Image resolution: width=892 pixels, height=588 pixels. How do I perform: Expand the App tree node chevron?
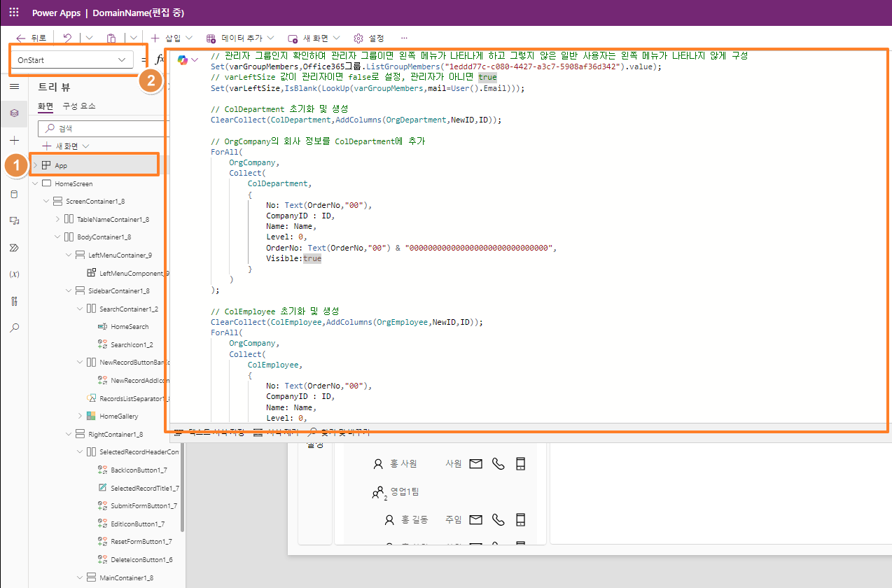35,165
